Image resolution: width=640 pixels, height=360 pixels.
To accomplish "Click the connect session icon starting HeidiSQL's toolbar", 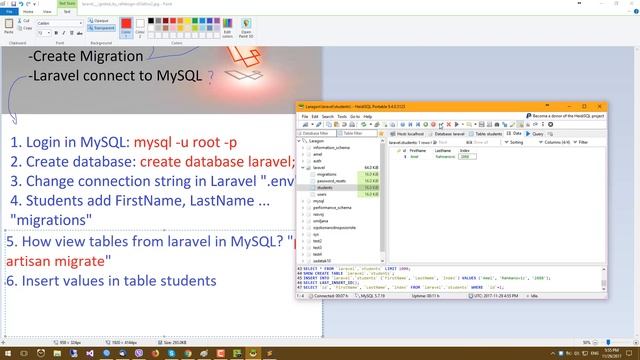I will click(x=305, y=124).
